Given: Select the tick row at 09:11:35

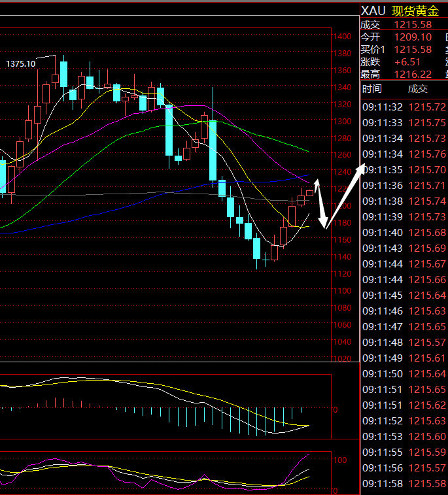Looking at the screenshot, I should (404, 170).
